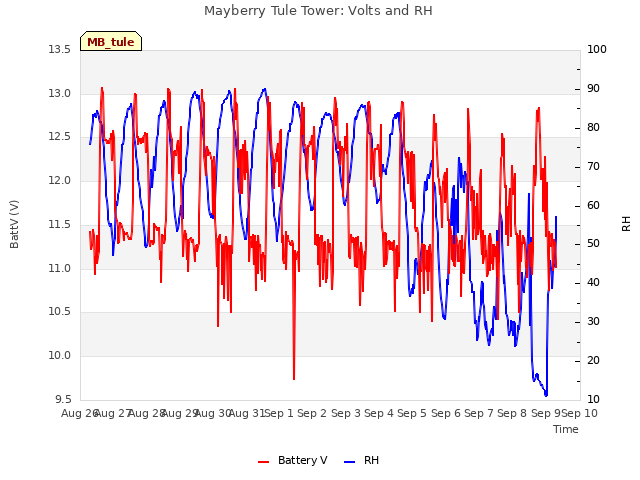Click the Sep 1 x-axis tick label
This screenshot has height=480, width=640.
pyautogui.click(x=279, y=413)
